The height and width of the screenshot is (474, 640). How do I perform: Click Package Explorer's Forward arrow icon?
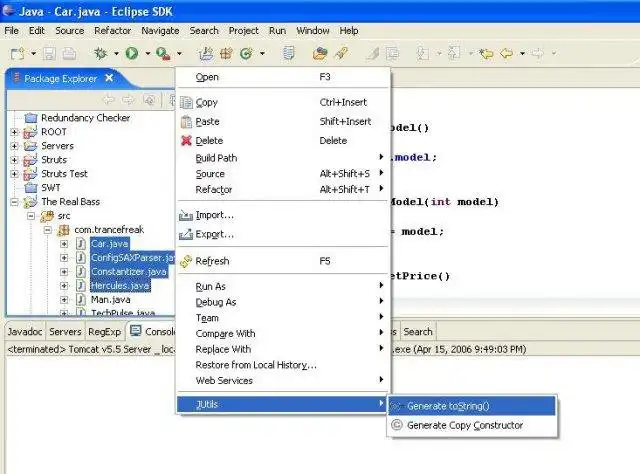click(128, 100)
